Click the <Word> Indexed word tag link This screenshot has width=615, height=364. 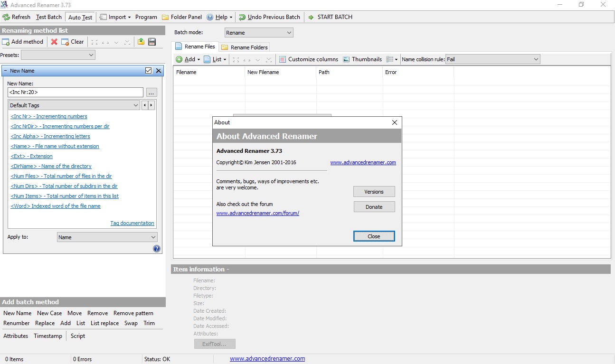point(56,206)
